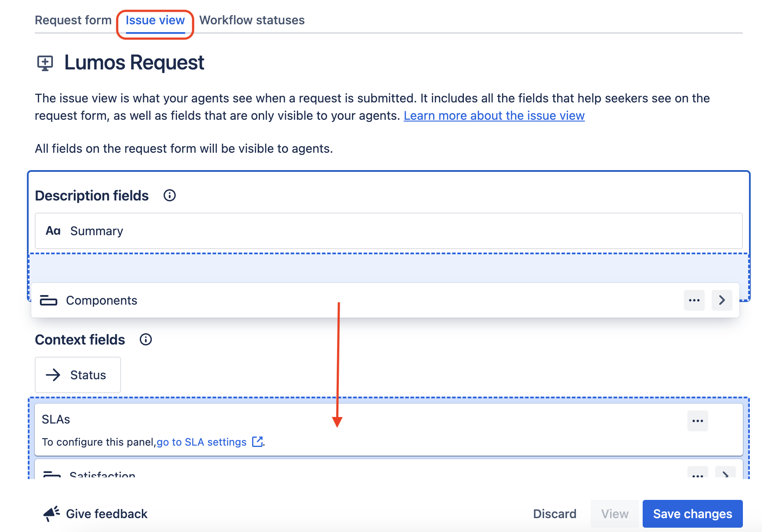
Task: Click Discard to abandon edits
Action: tap(555, 514)
